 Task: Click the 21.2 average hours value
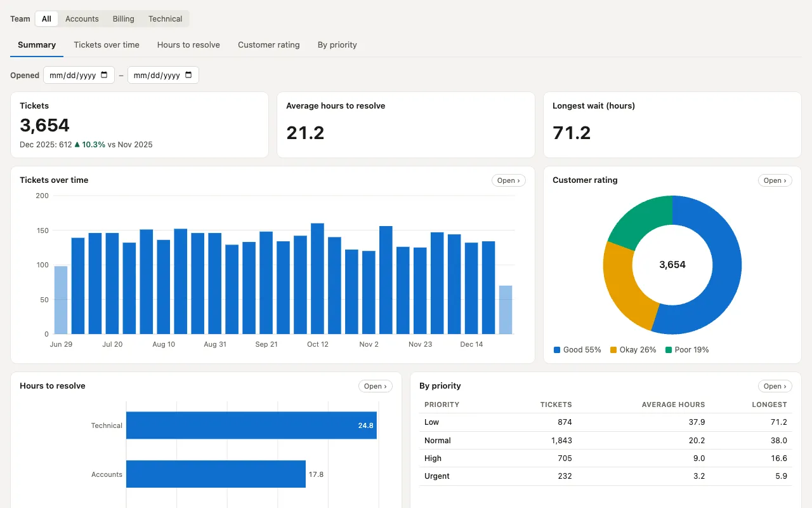click(305, 133)
